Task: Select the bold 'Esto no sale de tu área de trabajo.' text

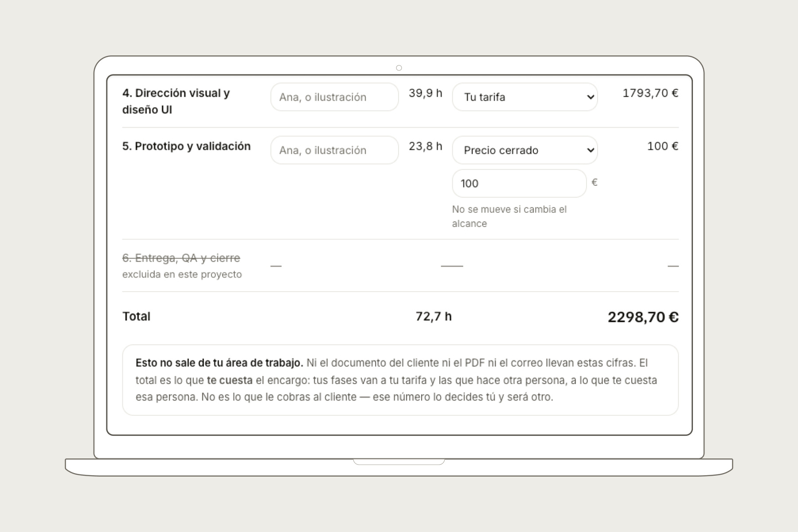Action: click(x=219, y=363)
